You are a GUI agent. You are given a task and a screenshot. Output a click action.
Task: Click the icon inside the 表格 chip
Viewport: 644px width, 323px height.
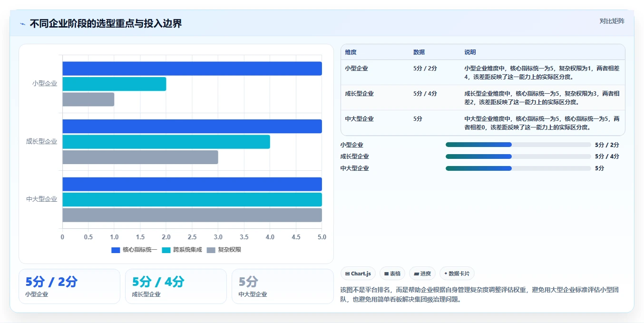point(387,274)
